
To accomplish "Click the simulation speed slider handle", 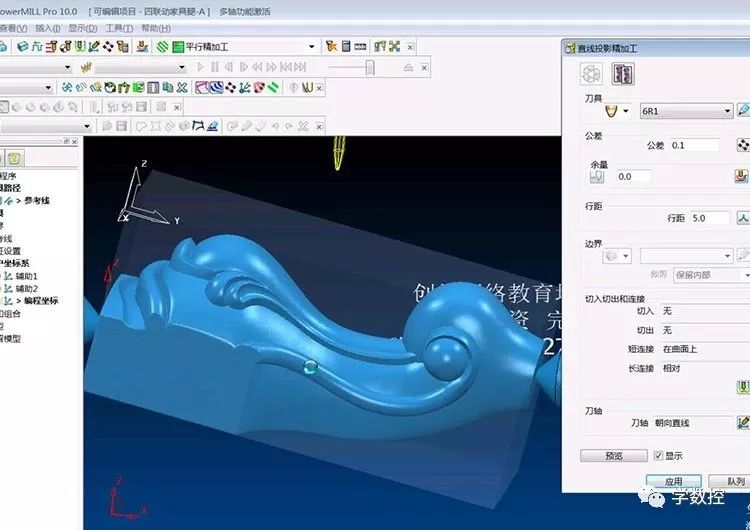I will point(370,67).
